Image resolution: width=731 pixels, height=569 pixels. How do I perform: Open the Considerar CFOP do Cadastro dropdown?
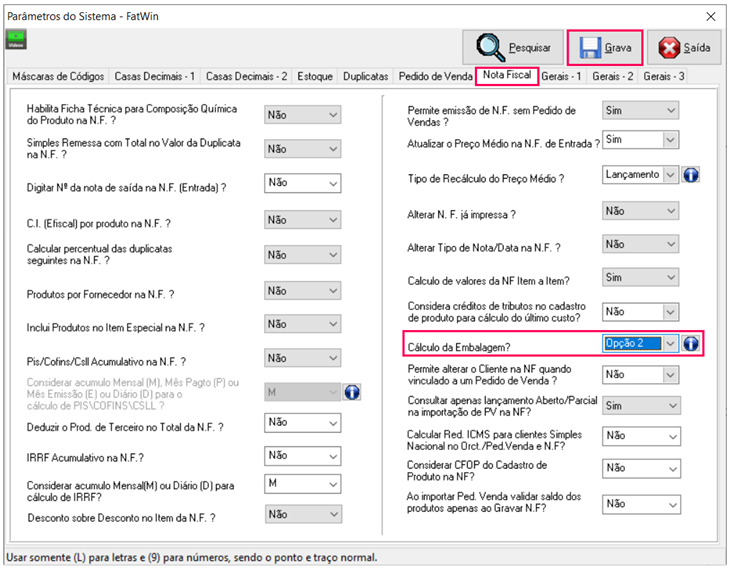point(669,468)
